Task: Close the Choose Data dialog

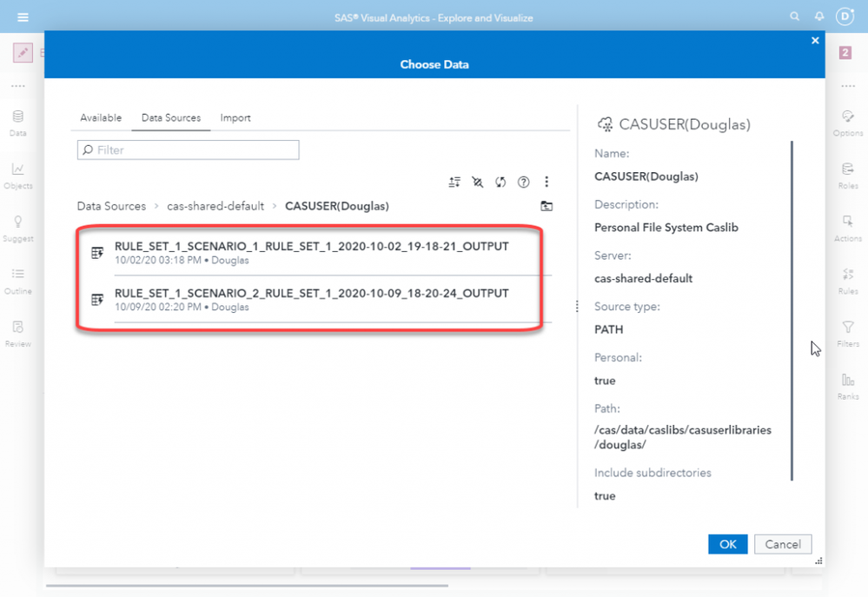Action: pyautogui.click(x=815, y=41)
